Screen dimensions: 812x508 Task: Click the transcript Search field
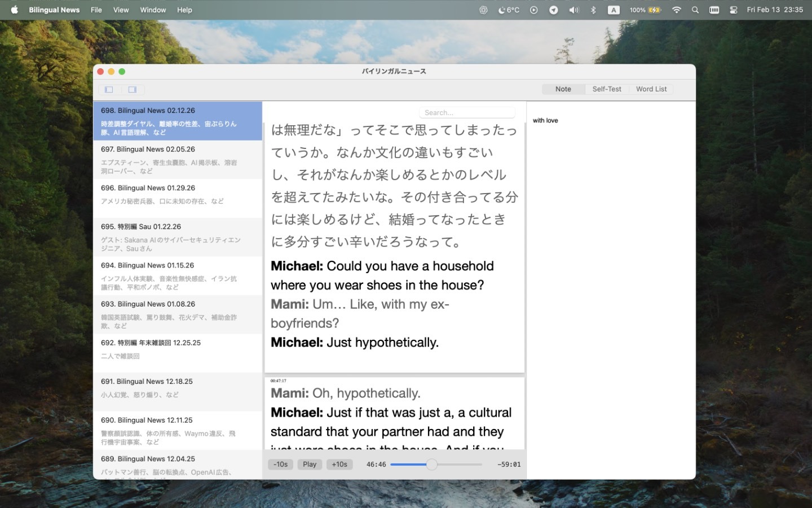467,113
